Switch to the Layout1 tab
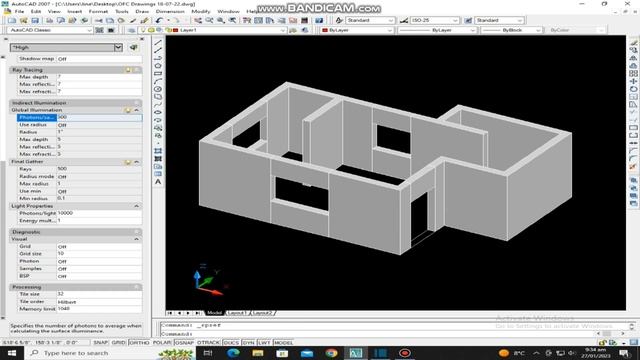The image size is (640, 360). [x=237, y=313]
